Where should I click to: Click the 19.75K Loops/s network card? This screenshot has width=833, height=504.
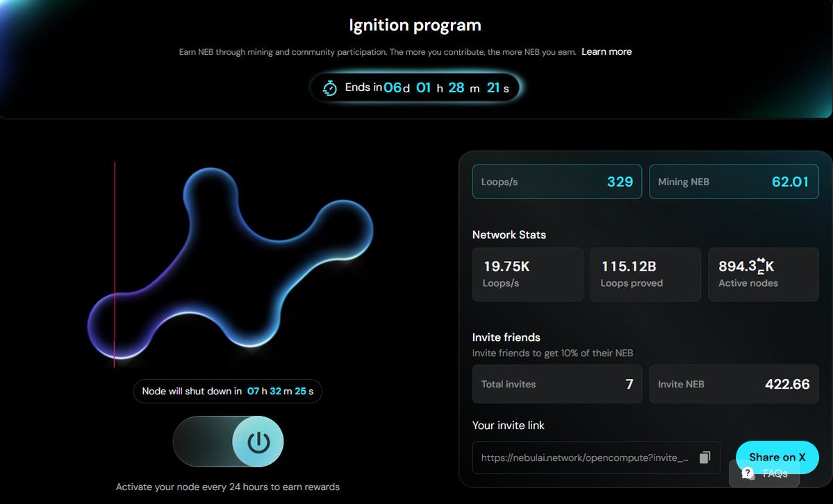pos(527,275)
